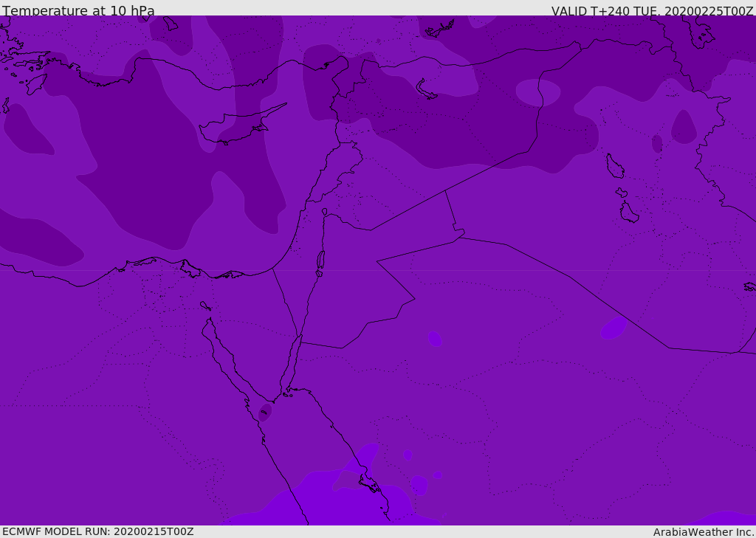Click the small dark oval beside the northern Red Sea
756x538 pixels.
click(x=264, y=412)
